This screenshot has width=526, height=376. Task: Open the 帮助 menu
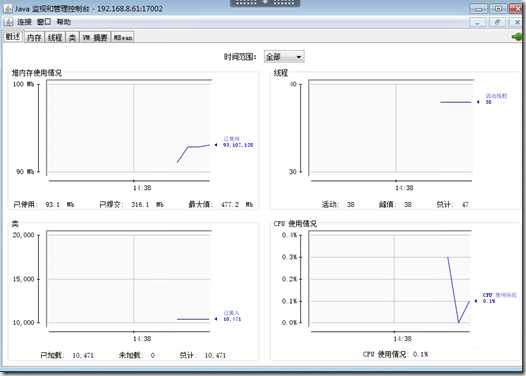tap(64, 22)
